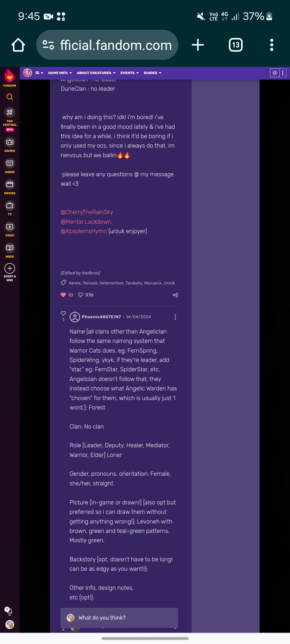
Task: Share the post via share icon
Action: tap(175, 295)
